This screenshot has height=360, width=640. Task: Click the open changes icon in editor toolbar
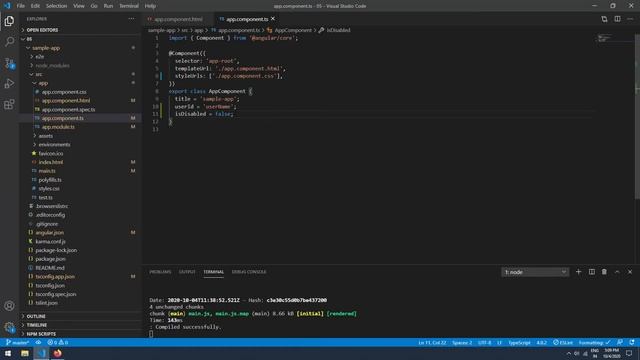[604, 19]
